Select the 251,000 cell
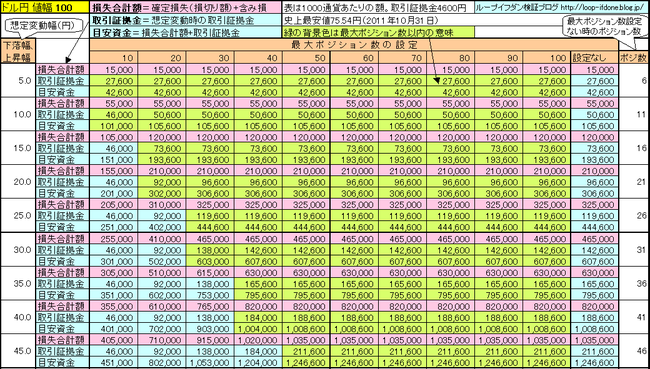 point(114,227)
